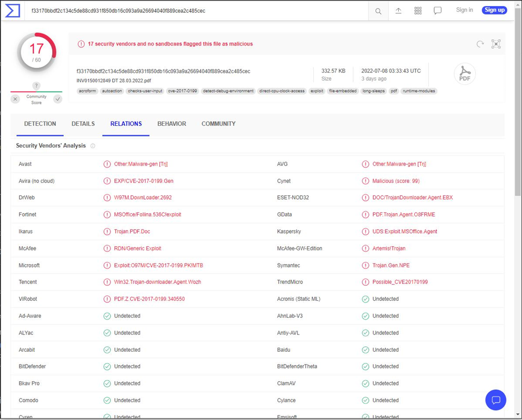The width and height of the screenshot is (522, 420).
Task: Click the ESET-NOD32 vendor name
Action: tap(293, 198)
